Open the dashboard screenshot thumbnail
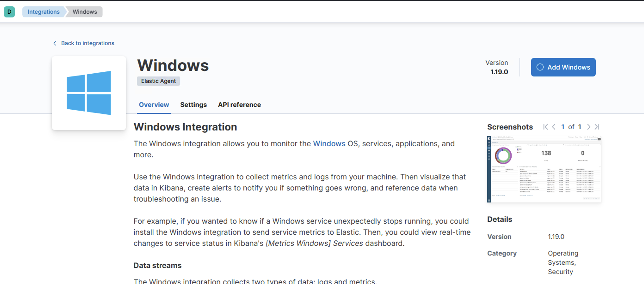This screenshot has width=644, height=284. (x=544, y=169)
